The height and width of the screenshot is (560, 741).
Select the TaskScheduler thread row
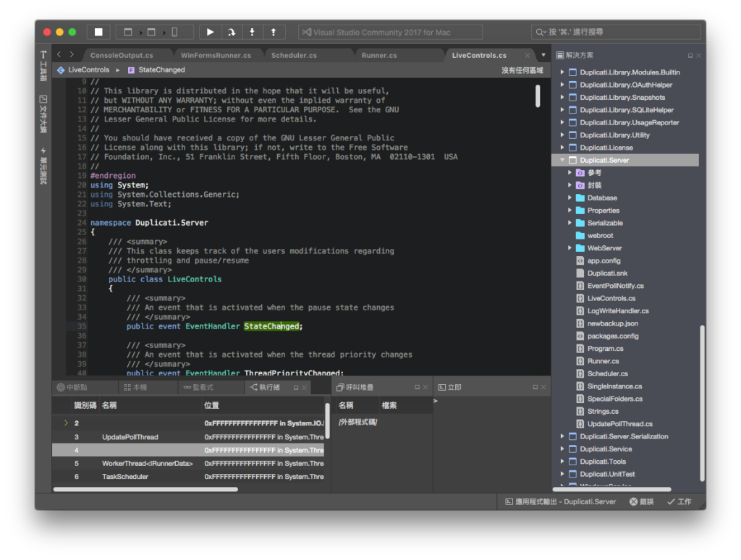click(x=188, y=477)
